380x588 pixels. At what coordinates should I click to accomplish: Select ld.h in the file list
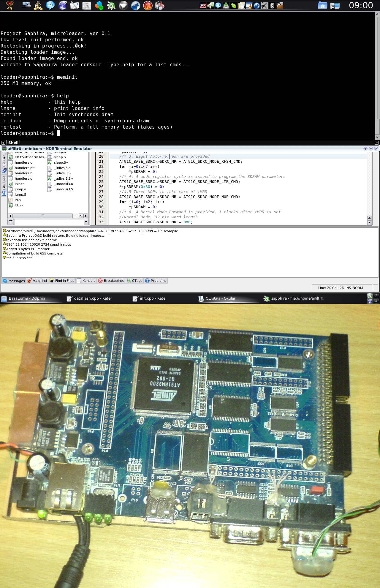tap(18, 200)
